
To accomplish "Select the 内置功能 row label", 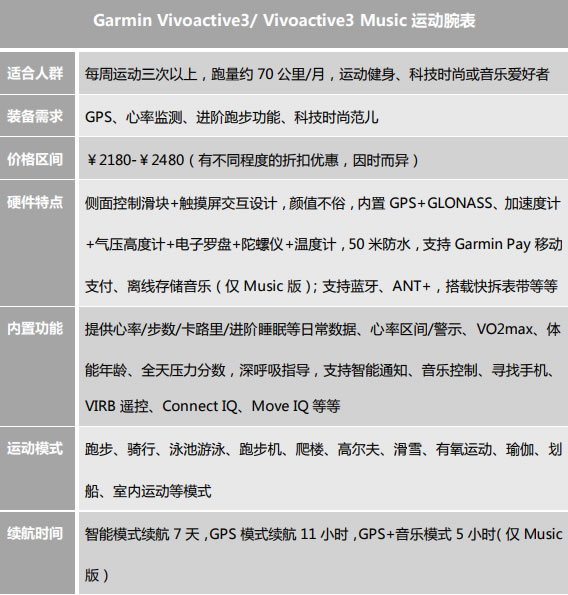I will point(35,329).
